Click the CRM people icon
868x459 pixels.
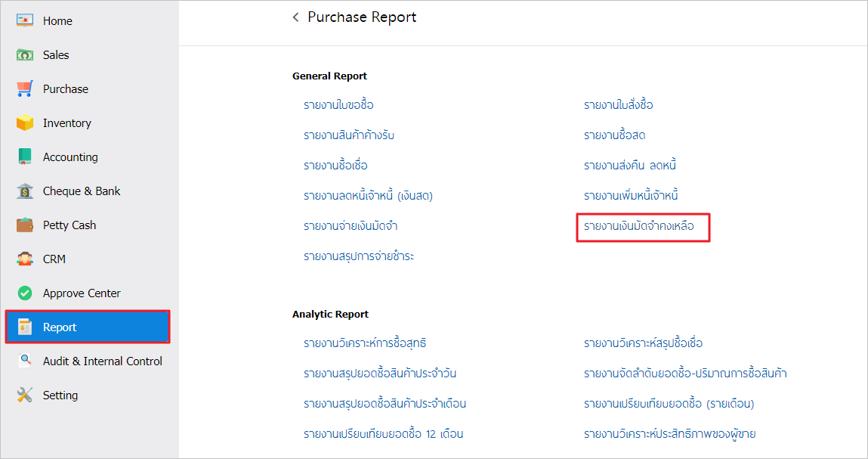click(25, 259)
